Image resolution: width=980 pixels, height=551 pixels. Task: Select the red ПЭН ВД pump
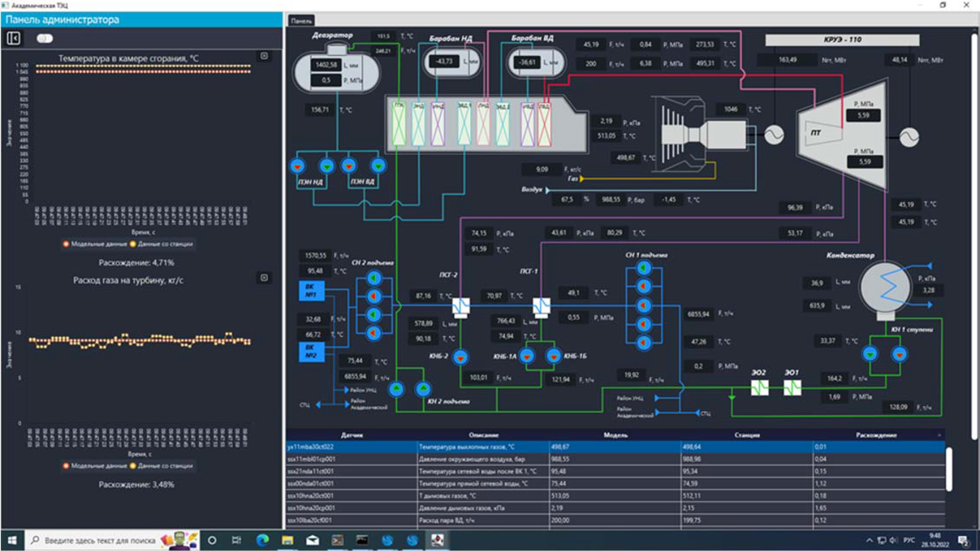pyautogui.click(x=349, y=166)
